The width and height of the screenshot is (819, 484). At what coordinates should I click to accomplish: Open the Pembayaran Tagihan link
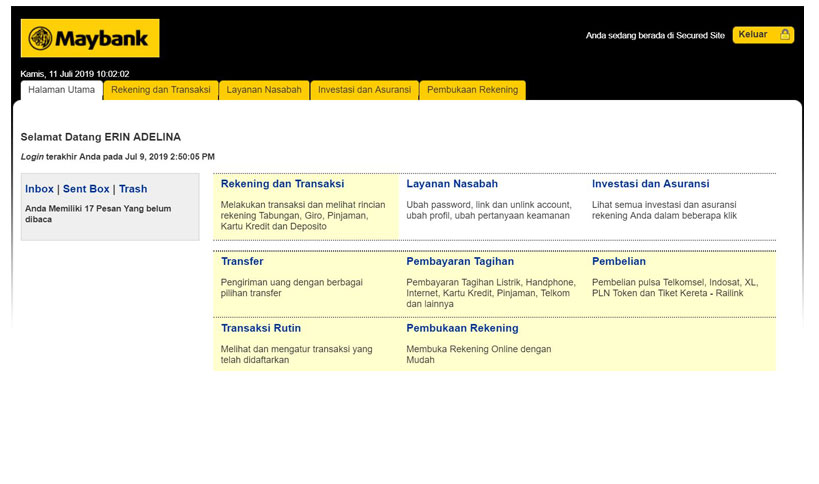coord(460,261)
